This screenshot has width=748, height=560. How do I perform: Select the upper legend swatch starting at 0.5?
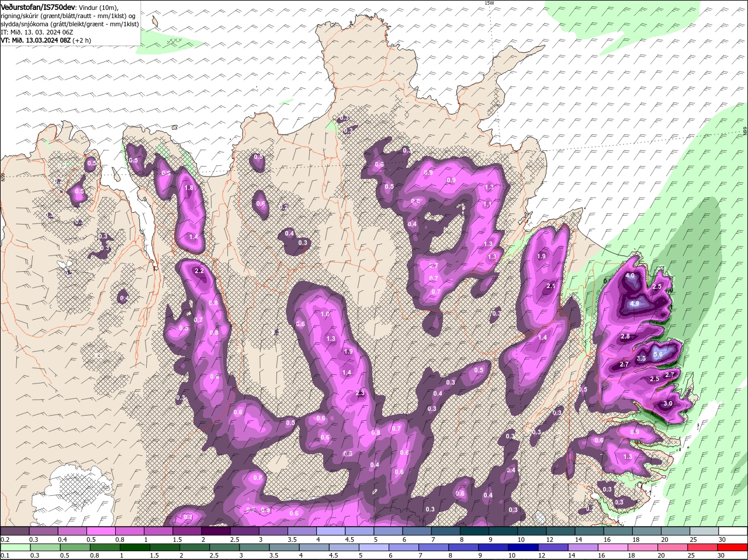pyautogui.click(x=101, y=531)
